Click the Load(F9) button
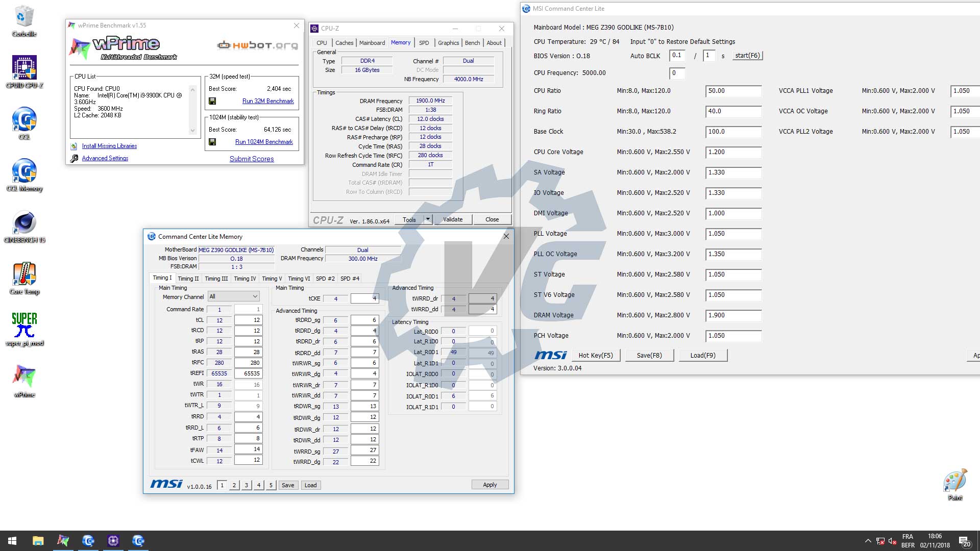The image size is (980, 551). (703, 356)
